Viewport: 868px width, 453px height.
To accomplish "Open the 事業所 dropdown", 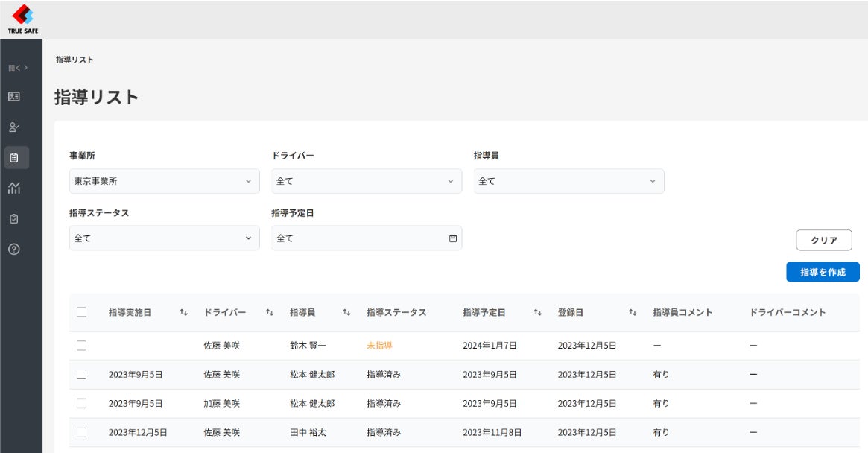I will click(164, 181).
